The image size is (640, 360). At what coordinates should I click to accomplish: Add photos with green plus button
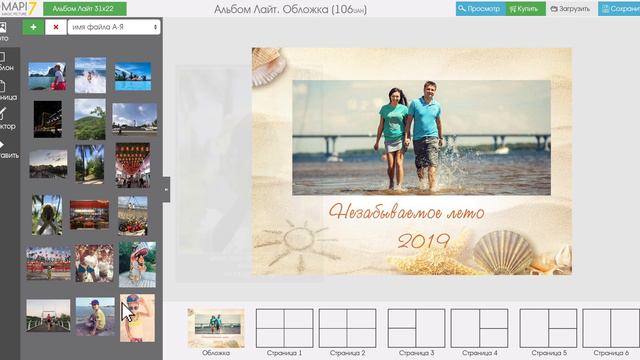coord(33,27)
